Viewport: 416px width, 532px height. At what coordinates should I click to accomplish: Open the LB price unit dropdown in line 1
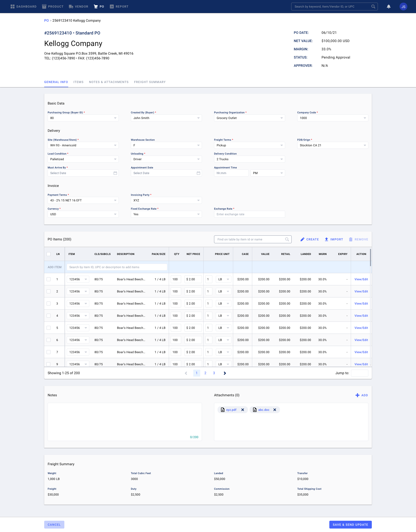[x=223, y=279]
